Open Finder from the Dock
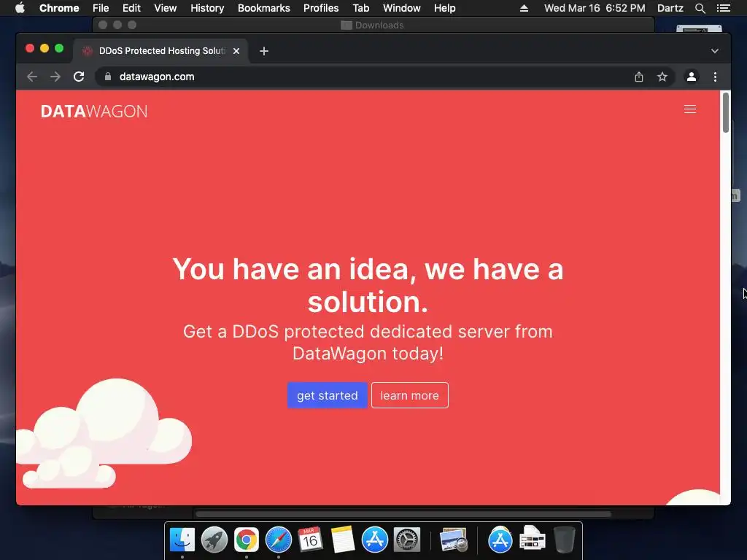747x560 pixels. click(x=182, y=540)
